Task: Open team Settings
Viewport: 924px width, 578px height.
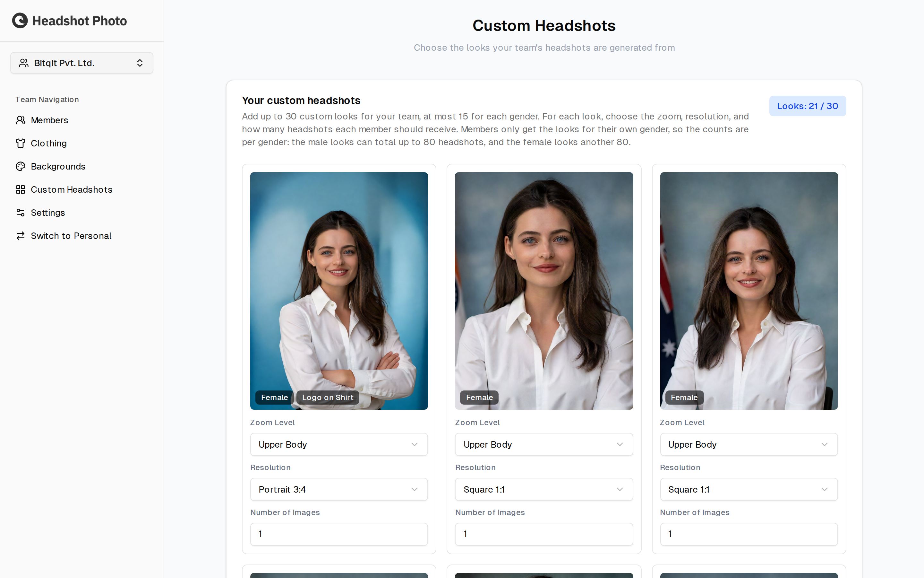Action: [x=48, y=213]
